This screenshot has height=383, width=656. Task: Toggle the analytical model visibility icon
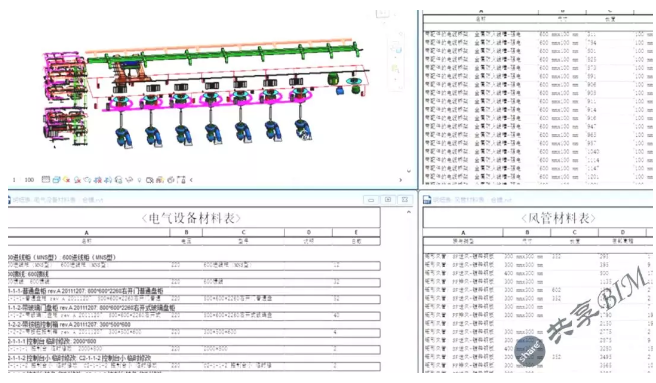(x=171, y=180)
